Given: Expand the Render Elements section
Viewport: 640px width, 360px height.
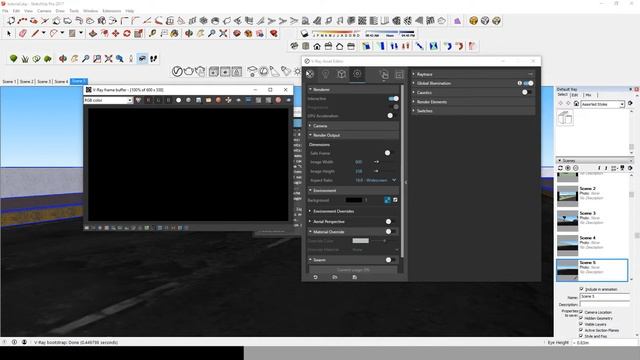Looking at the screenshot, I should 473,102.
